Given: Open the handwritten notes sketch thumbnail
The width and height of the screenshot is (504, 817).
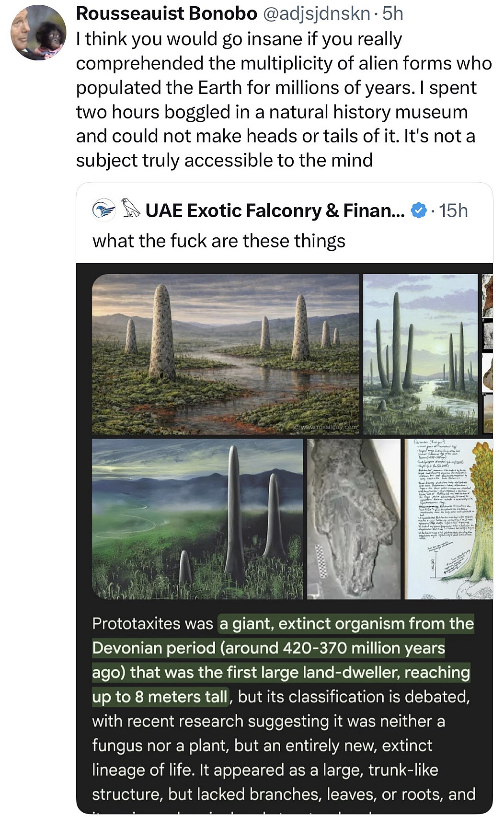Looking at the screenshot, I should point(448,519).
